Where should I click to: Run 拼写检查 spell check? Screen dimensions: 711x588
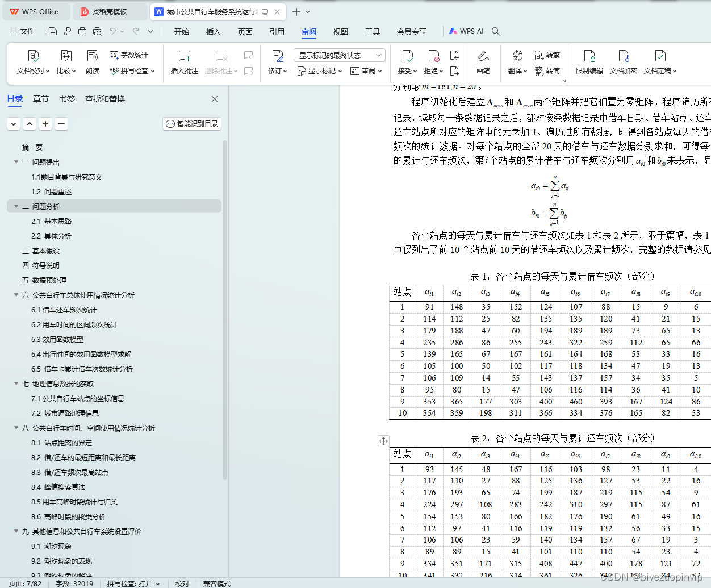[x=132, y=71]
